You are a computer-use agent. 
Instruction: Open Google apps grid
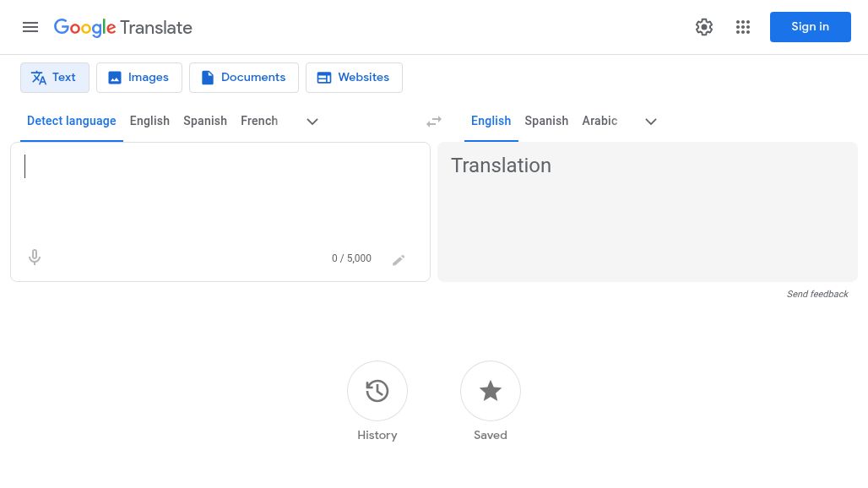pyautogui.click(x=743, y=27)
